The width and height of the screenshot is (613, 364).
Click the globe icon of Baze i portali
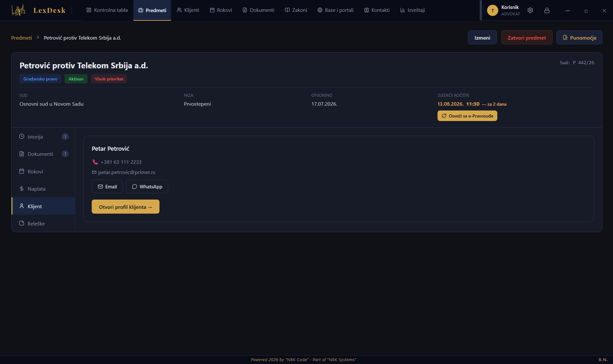(320, 10)
